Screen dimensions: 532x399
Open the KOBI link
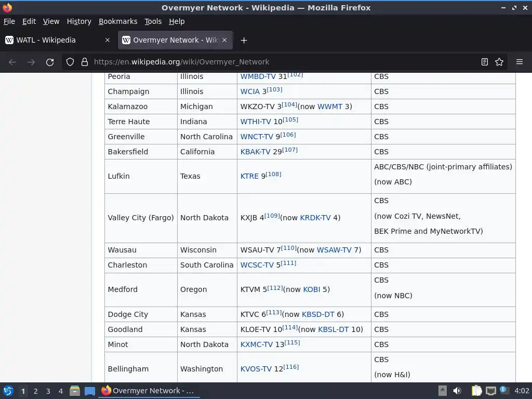pyautogui.click(x=312, y=290)
